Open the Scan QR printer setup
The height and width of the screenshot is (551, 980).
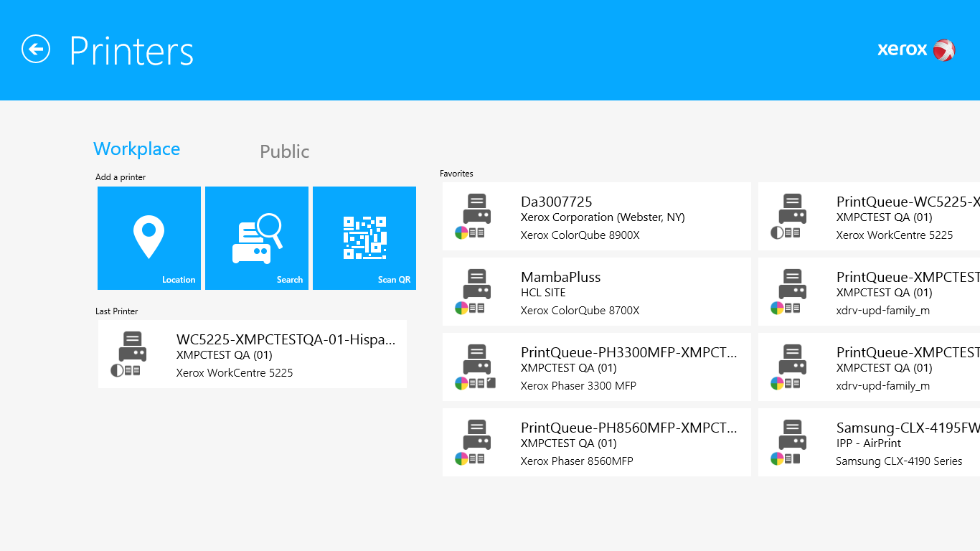click(x=364, y=237)
